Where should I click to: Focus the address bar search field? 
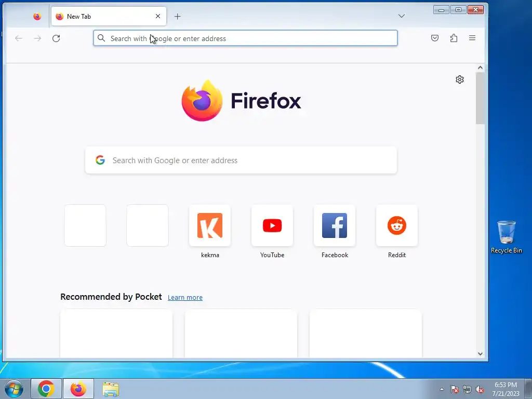tap(245, 38)
